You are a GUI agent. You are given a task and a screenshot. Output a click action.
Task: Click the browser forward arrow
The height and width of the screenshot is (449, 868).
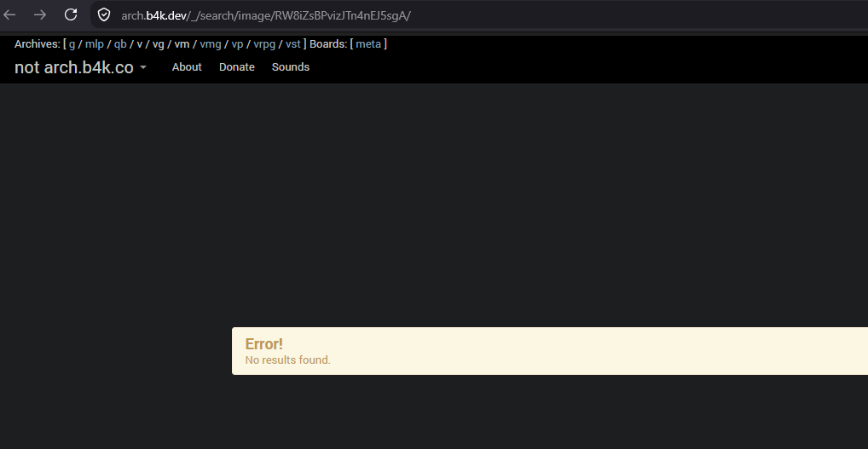coord(40,15)
